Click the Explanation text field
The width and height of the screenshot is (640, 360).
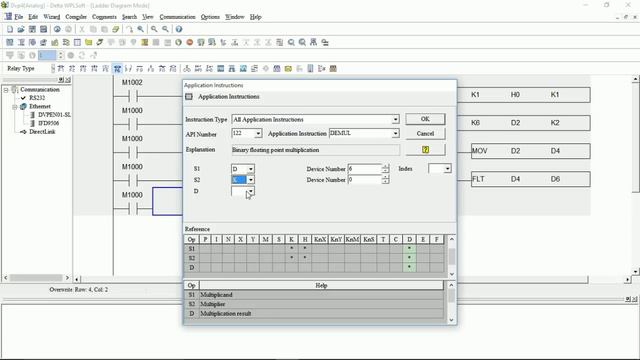(x=316, y=150)
